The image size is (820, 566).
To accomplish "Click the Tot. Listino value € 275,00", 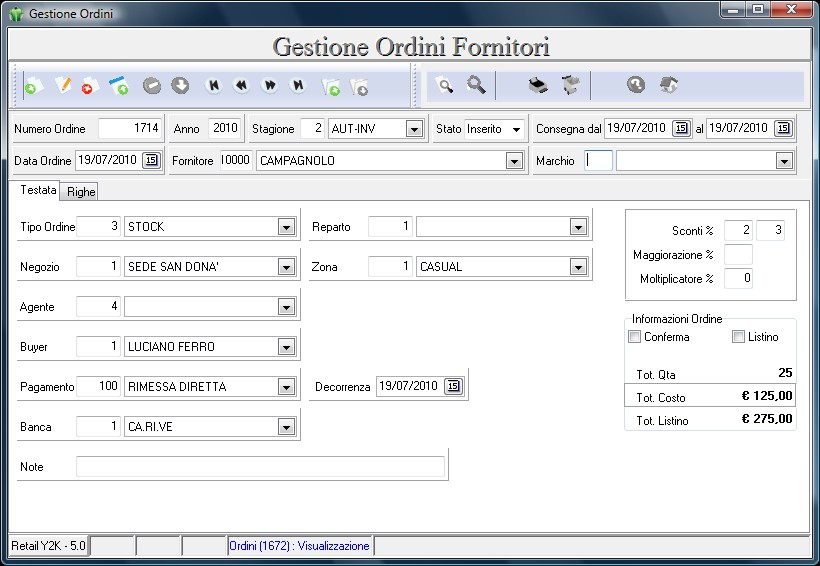I will tap(767, 419).
